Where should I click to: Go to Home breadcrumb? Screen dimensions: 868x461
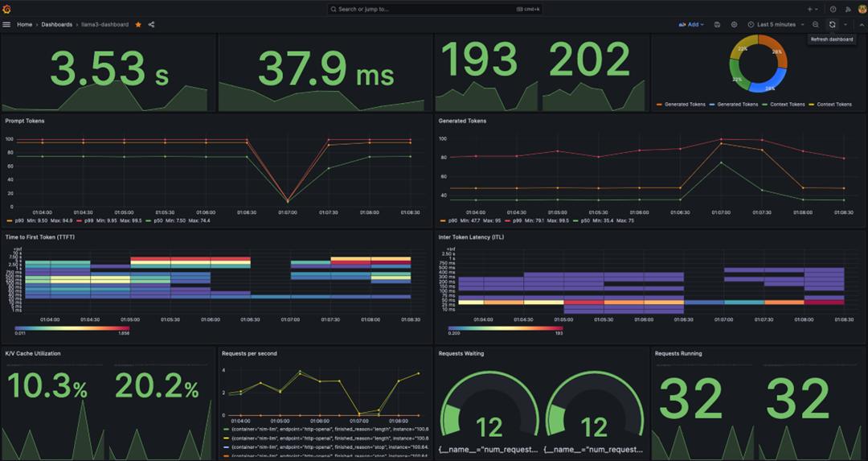point(25,25)
